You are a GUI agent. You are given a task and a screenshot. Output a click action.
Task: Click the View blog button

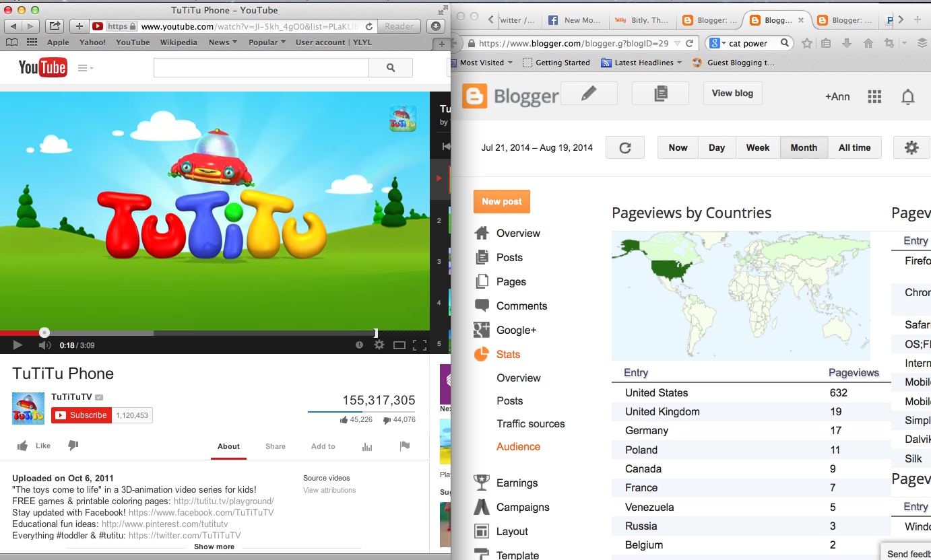tap(733, 93)
